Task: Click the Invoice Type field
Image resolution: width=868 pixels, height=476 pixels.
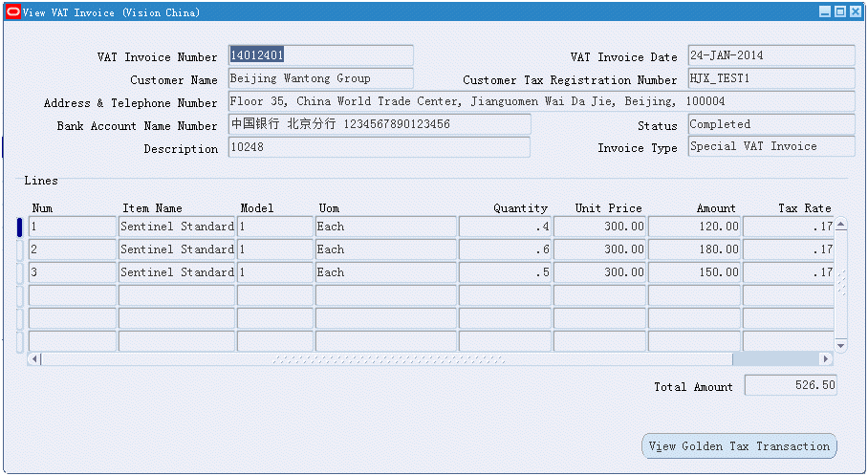Action: pyautogui.click(x=771, y=146)
